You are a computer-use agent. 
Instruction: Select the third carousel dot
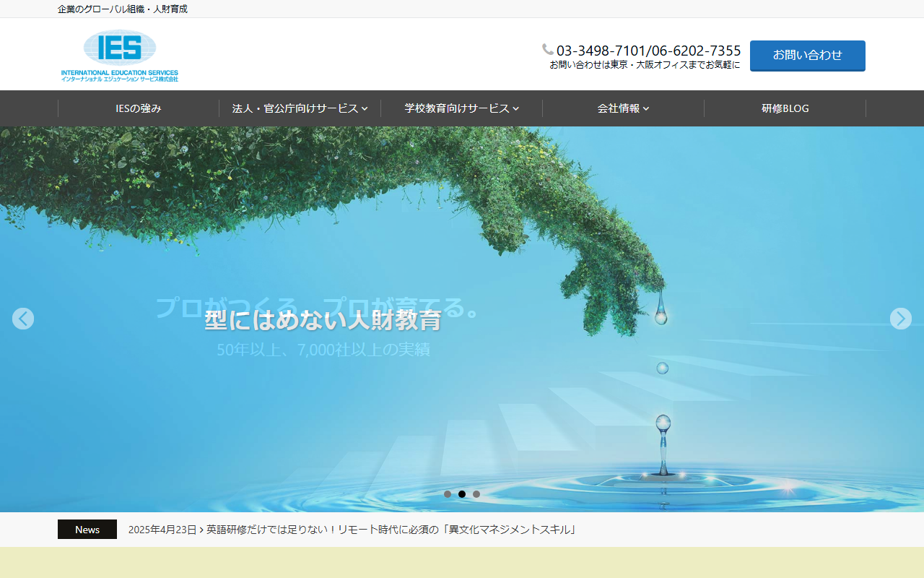click(x=476, y=494)
